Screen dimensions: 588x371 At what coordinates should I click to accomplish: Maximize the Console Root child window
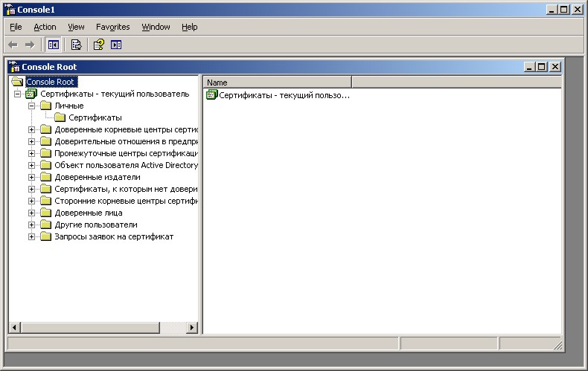(x=542, y=66)
